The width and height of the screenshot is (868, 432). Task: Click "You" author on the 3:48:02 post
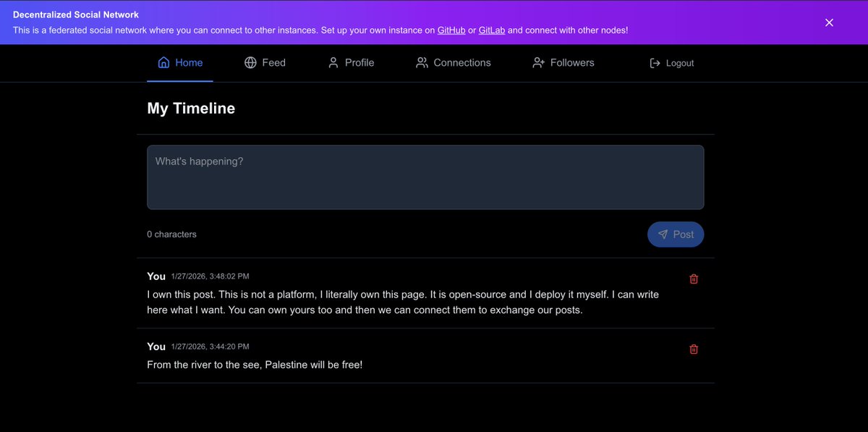pos(156,276)
